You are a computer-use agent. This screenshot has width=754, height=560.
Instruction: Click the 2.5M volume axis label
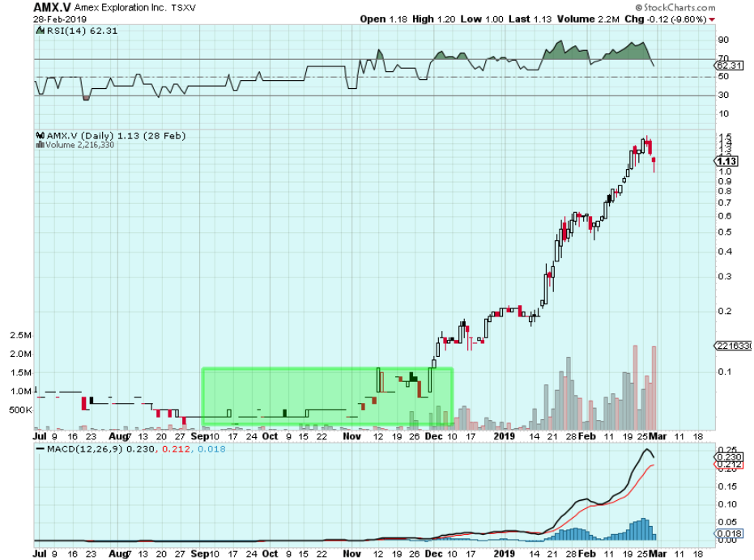coord(21,335)
